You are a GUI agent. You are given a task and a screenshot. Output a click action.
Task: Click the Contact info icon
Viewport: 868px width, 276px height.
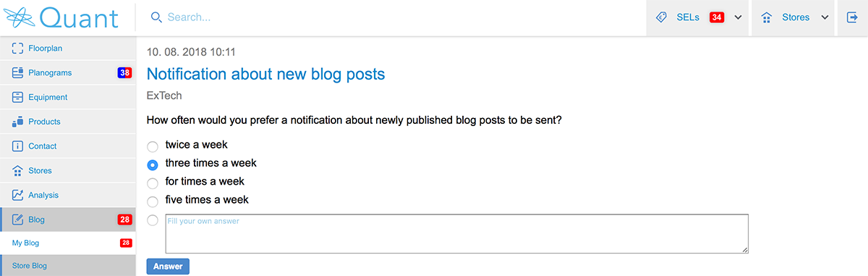(x=18, y=146)
